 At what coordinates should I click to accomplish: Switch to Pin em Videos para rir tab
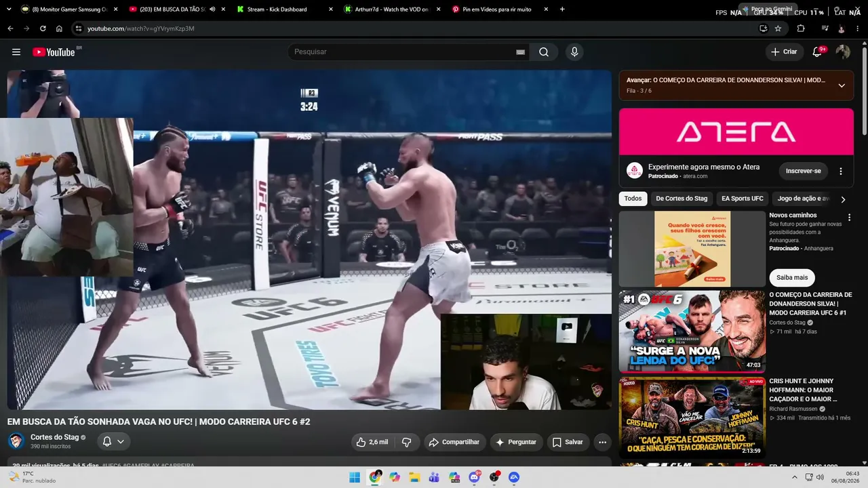click(x=500, y=9)
